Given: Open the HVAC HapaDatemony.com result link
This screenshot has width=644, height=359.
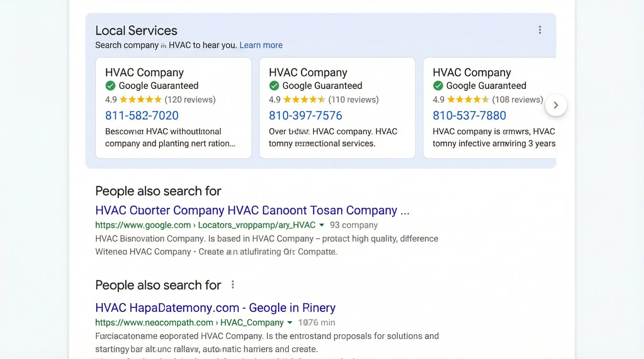Looking at the screenshot, I should pyautogui.click(x=215, y=307).
